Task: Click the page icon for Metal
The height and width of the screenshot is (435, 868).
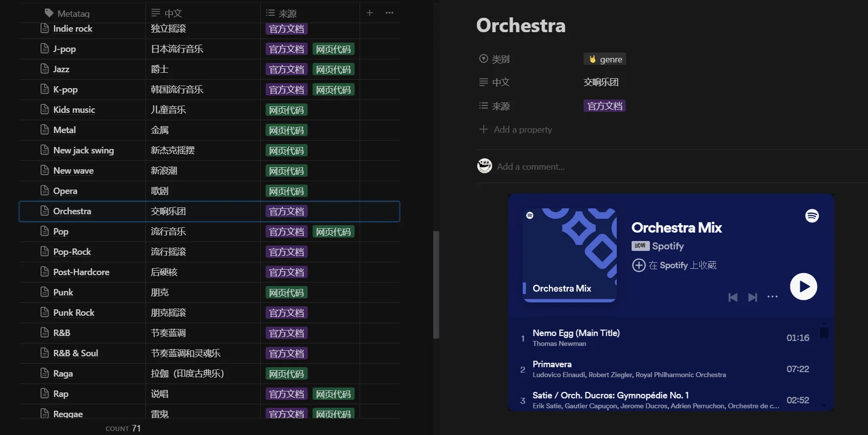Action: (x=45, y=130)
